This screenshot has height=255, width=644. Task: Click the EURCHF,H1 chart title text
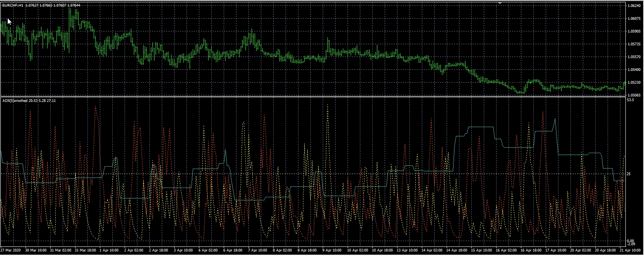tap(12, 5)
